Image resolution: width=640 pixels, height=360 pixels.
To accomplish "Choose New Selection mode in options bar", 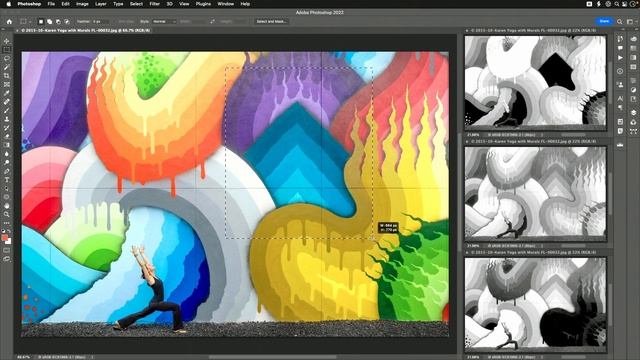I will (41, 21).
